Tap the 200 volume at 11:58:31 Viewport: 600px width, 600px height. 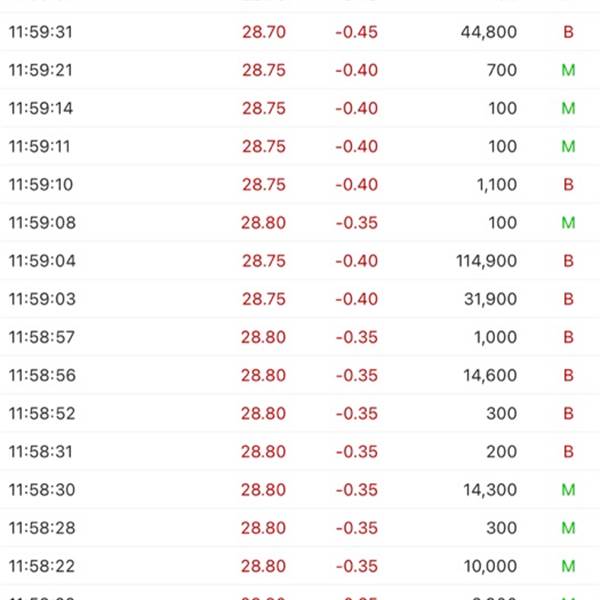click(502, 452)
